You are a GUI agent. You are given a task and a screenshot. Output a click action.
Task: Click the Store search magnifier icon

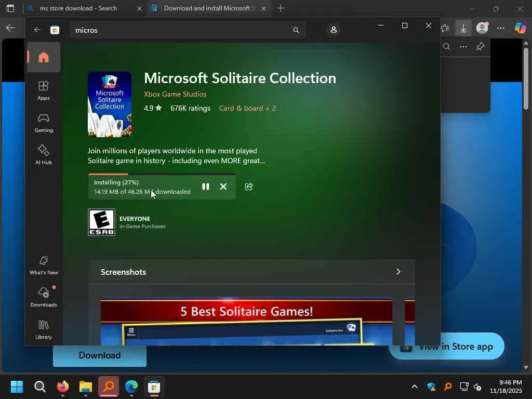(296, 30)
